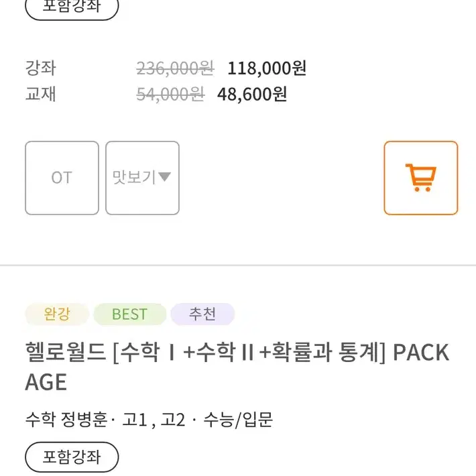The height and width of the screenshot is (476, 476).
Task: Click the 강좌 price label
Action: click(x=41, y=68)
